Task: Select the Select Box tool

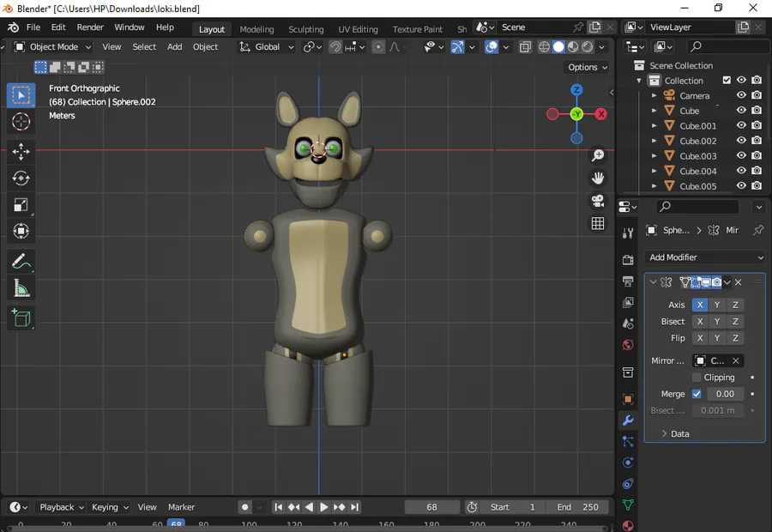Action: pos(21,95)
